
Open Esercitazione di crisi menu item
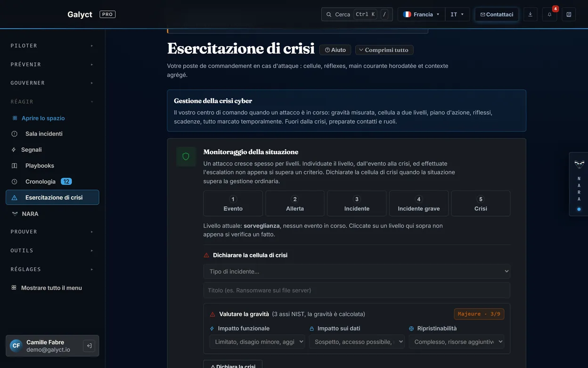click(x=52, y=198)
